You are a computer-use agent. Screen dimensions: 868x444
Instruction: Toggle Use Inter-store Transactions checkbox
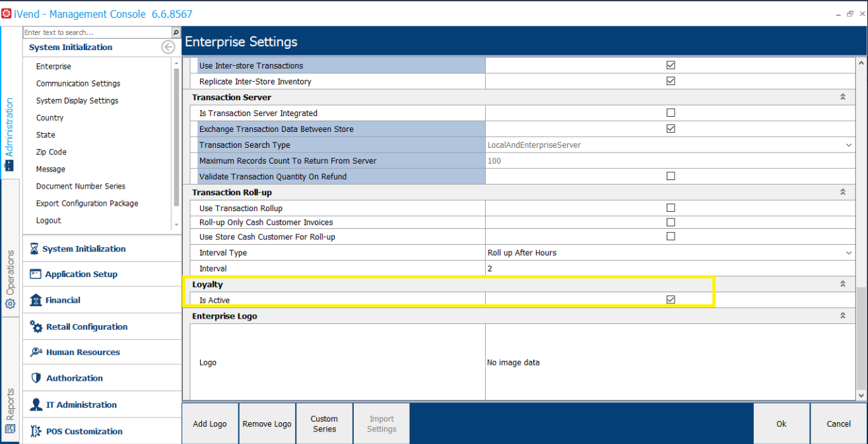[x=671, y=65]
